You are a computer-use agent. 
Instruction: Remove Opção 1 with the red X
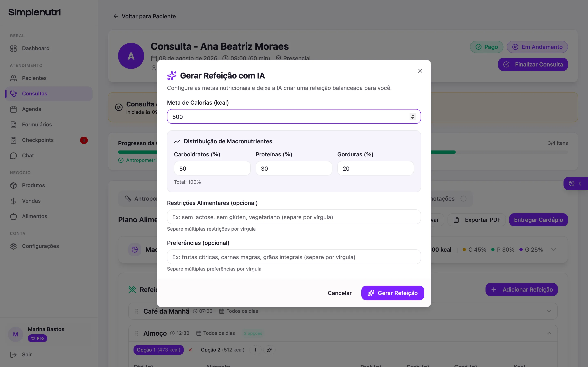click(x=190, y=350)
